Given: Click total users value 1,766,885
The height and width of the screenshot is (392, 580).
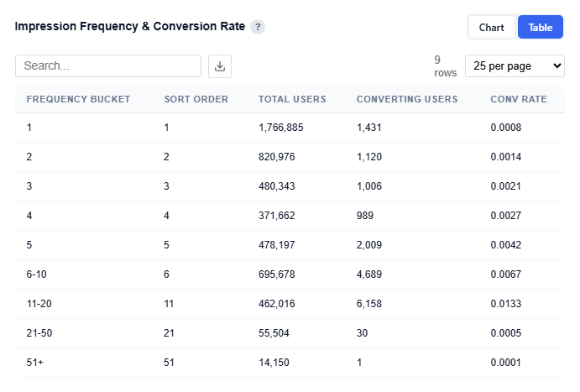Looking at the screenshot, I should [x=280, y=128].
